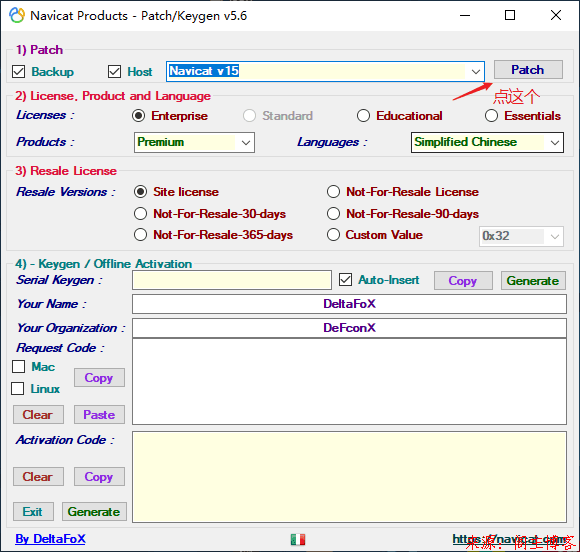Open the By DeltaFoX link

click(50, 539)
